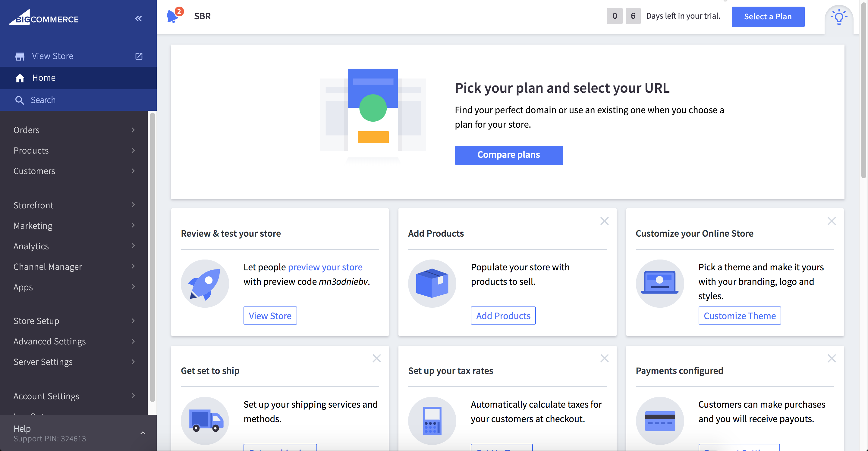Expand the Customers menu chevron
The image size is (868, 451).
[x=134, y=171]
